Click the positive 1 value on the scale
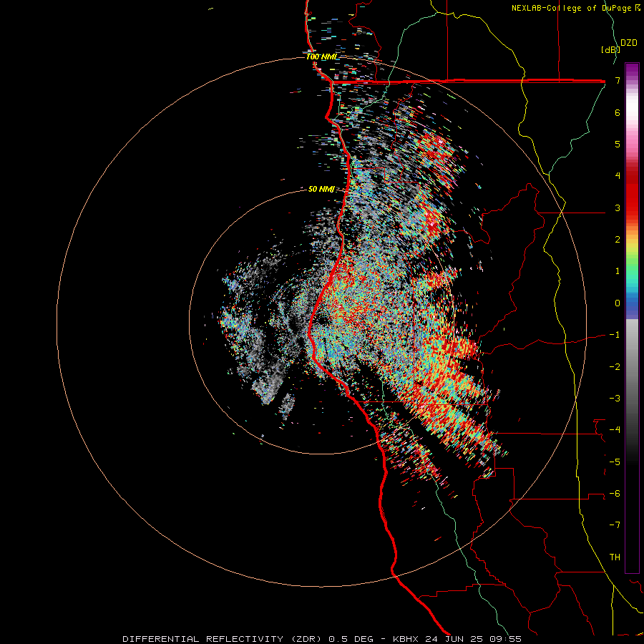The image size is (644, 644). pos(618,271)
